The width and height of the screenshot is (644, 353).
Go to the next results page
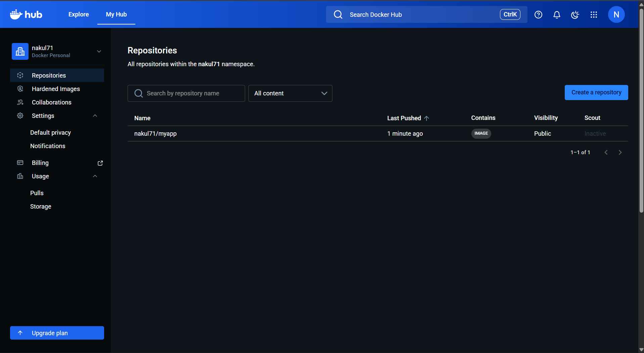pyautogui.click(x=620, y=152)
